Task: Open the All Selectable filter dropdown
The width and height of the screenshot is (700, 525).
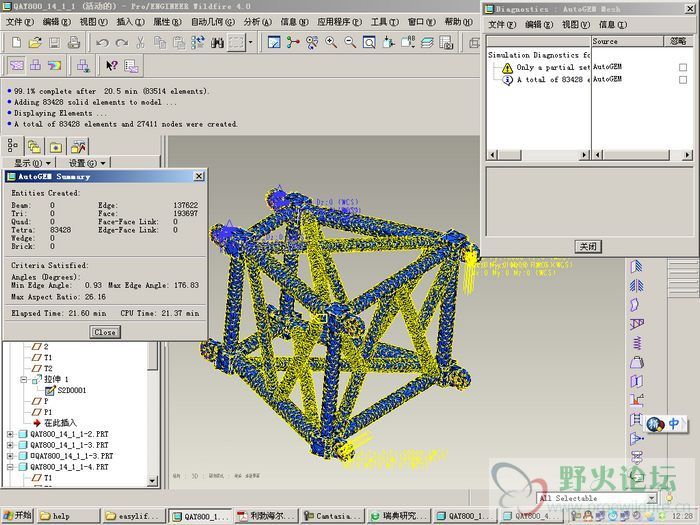Action: [x=652, y=498]
